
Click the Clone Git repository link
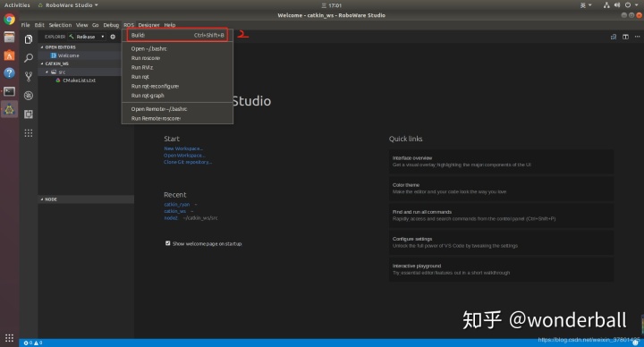click(x=188, y=162)
